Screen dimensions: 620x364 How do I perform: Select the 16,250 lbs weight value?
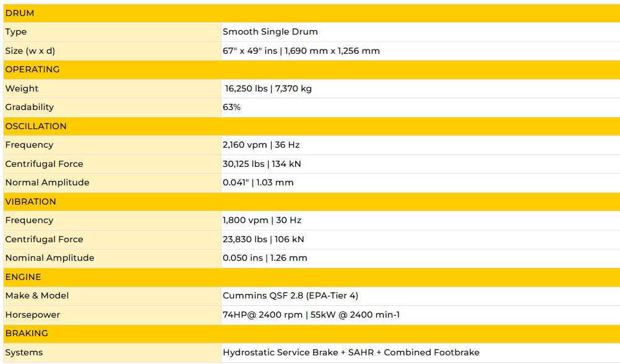247,88
